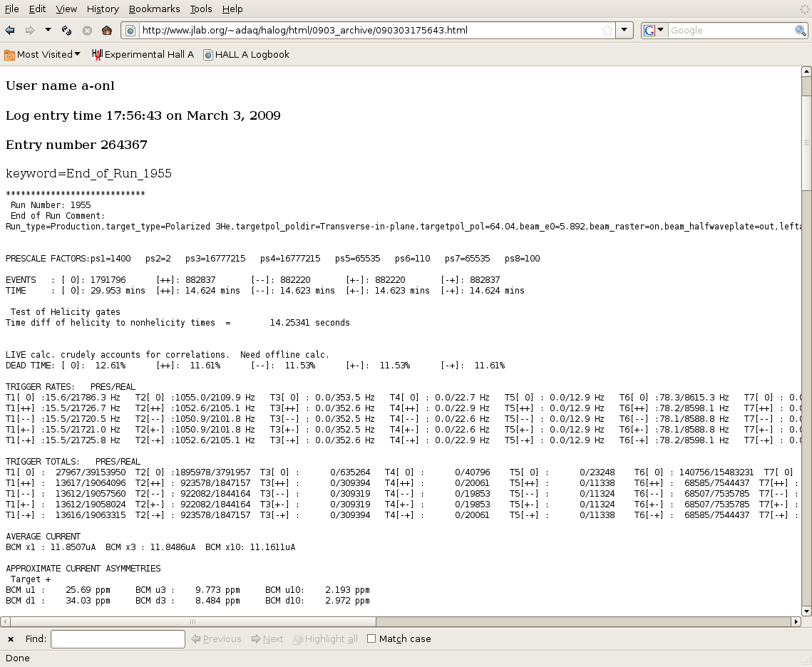Click the horizontal scrollbar left arrow
Image resolution: width=812 pixels, height=667 pixels.
coord(5,621)
